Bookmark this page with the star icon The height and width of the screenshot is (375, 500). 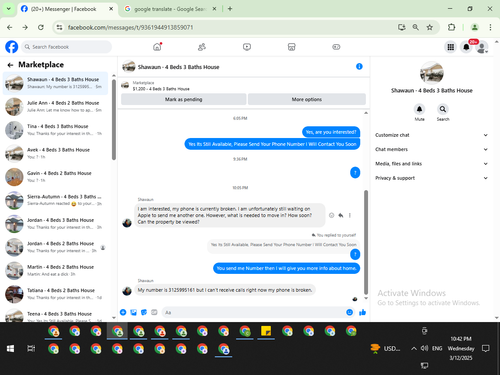(x=430, y=27)
